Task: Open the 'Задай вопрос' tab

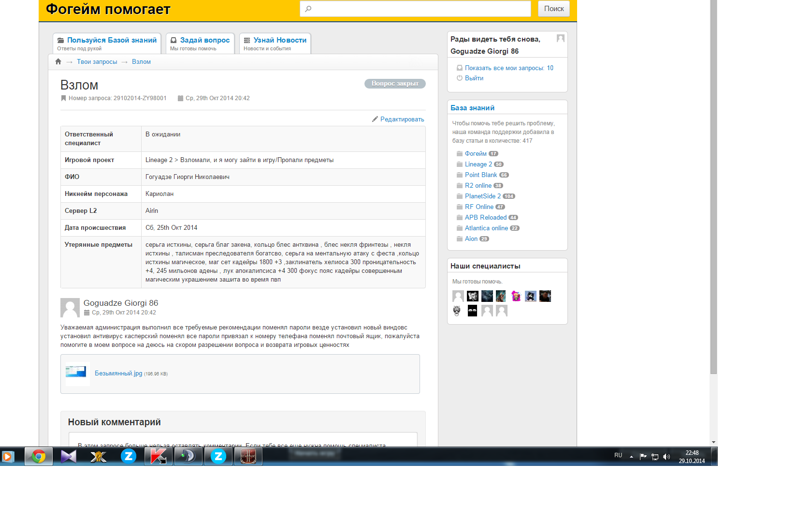Action: pos(200,44)
